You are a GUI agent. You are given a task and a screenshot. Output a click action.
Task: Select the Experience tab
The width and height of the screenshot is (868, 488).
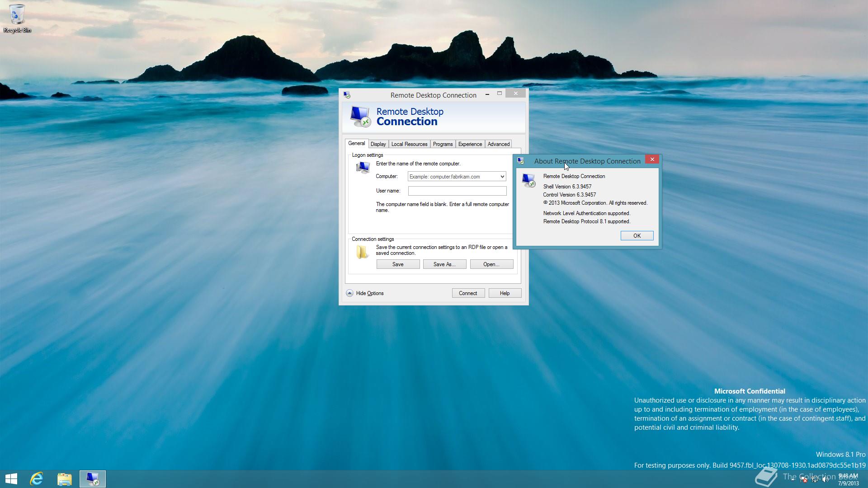coord(470,144)
